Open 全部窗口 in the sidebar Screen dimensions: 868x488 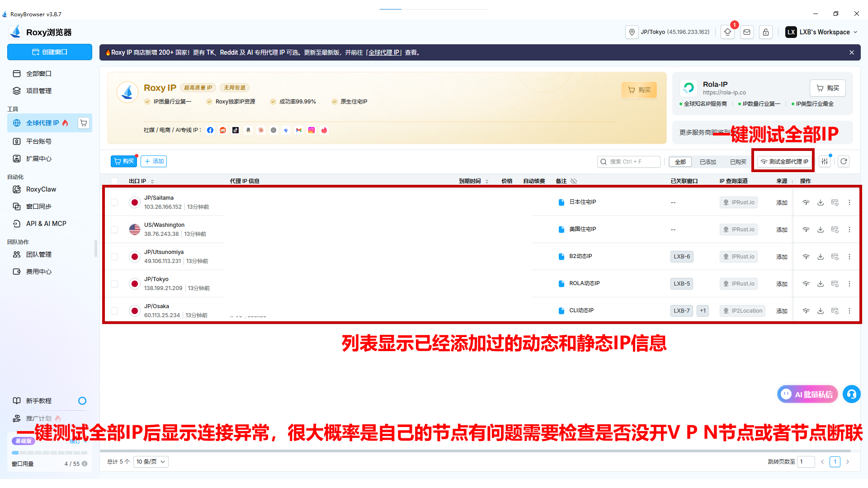point(50,74)
